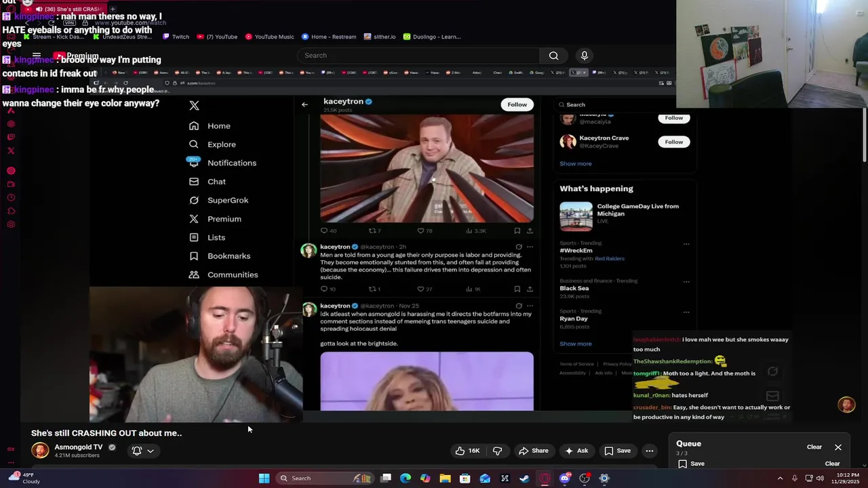
Task: Follow Kaceytron Crave suggested account
Action: pyautogui.click(x=673, y=142)
